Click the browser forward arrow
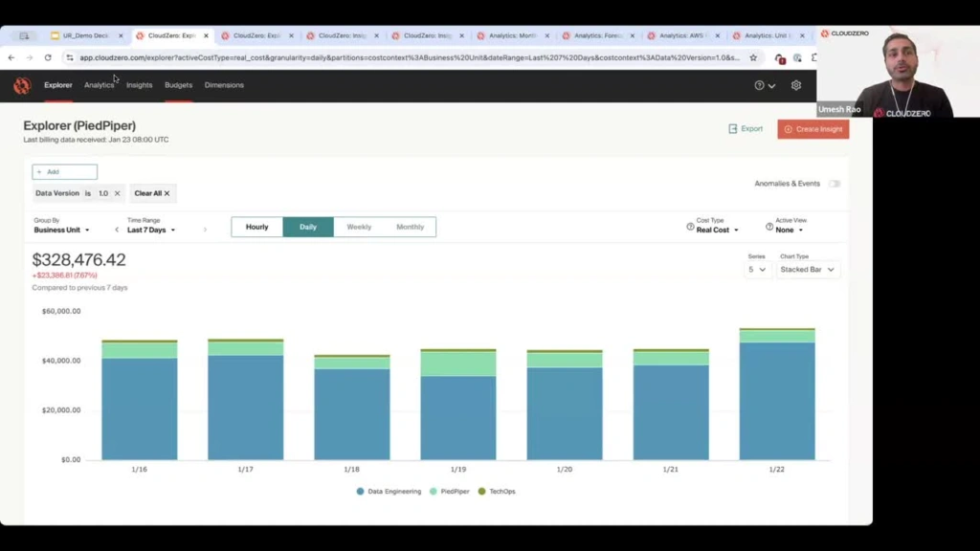The height and width of the screenshot is (551, 980). coord(30,57)
